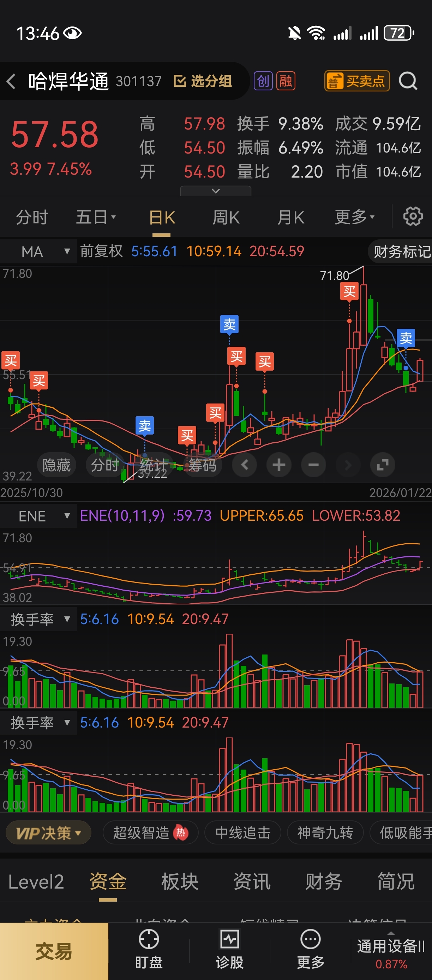Viewport: 432px width, 980px height.
Task: Open the VIP决策 dropdown
Action: (48, 833)
